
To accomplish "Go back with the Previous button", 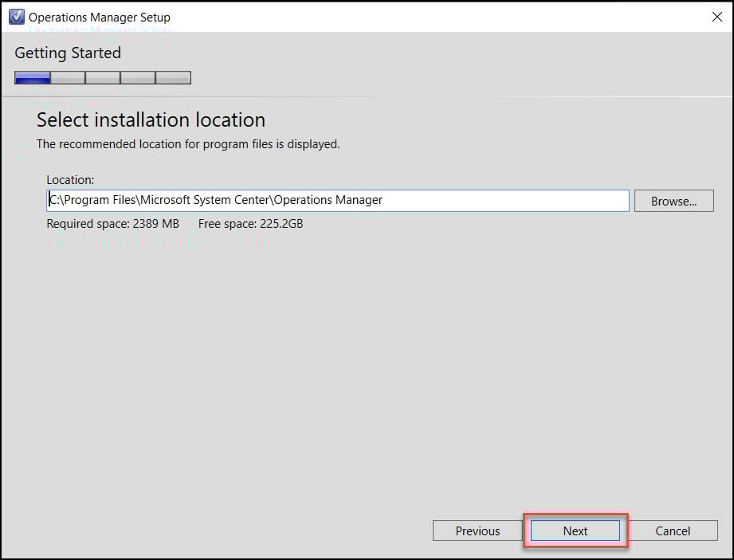I will coord(477,531).
